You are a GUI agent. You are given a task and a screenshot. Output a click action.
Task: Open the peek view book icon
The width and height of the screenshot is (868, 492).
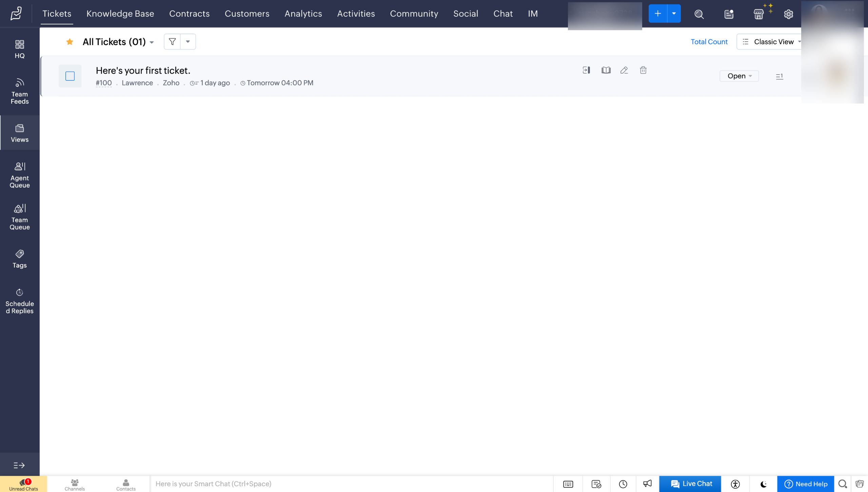coord(606,70)
